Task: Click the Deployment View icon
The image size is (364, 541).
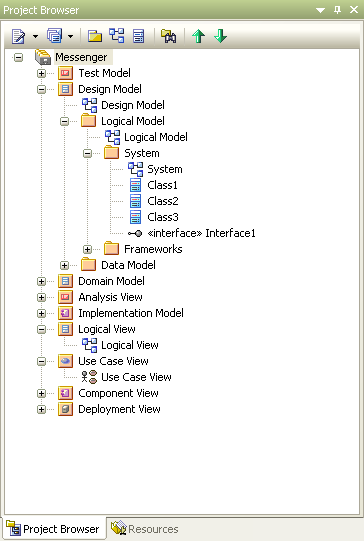Action: tap(65, 409)
